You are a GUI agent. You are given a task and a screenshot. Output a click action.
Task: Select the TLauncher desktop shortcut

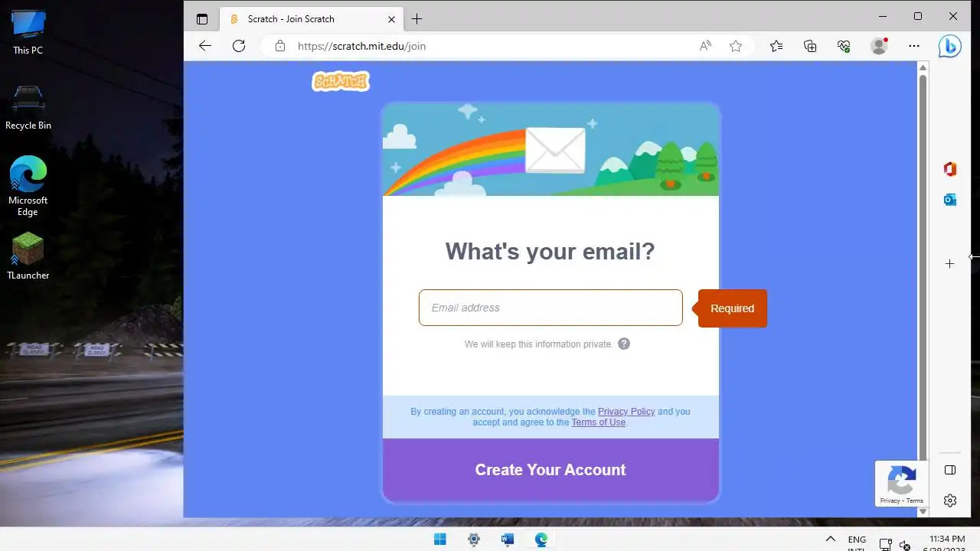28,256
